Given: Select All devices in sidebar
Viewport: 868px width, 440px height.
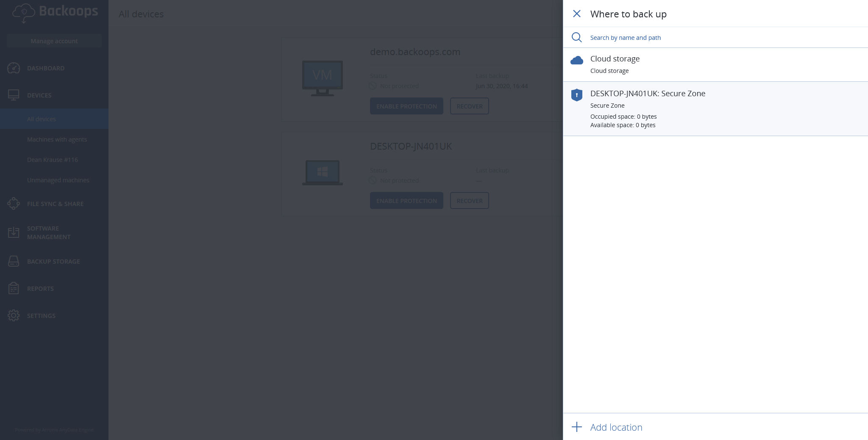Looking at the screenshot, I should 54,119.
